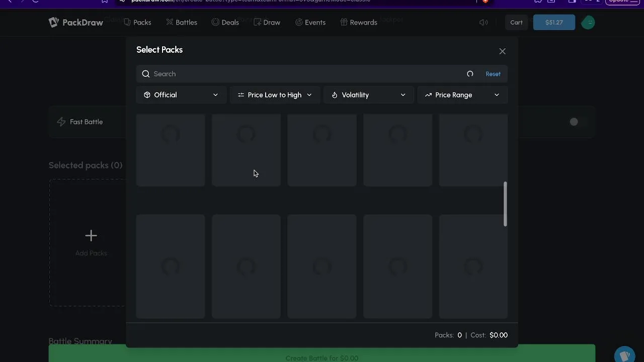The width and height of the screenshot is (644, 362).
Task: Click the $51.27 balance button
Action: [554, 22]
